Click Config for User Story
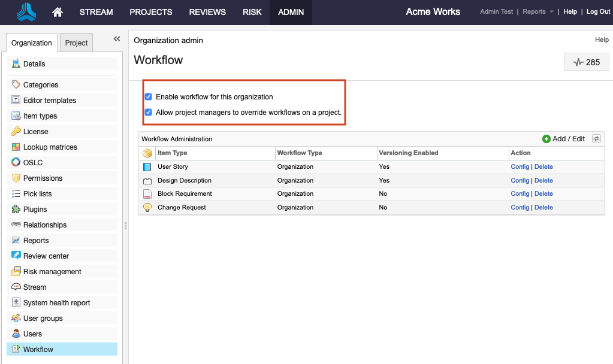The width and height of the screenshot is (613, 364). [x=520, y=166]
